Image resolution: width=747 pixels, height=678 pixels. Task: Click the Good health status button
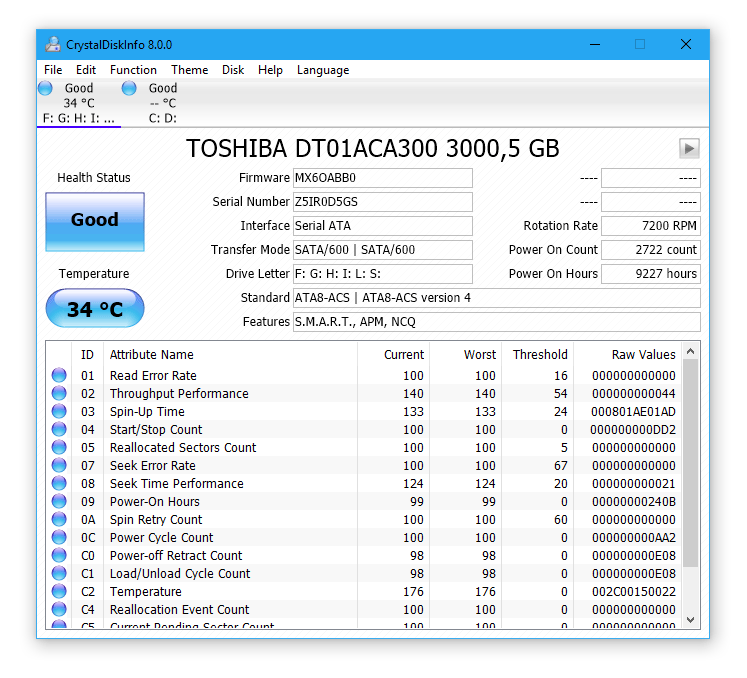click(x=95, y=222)
